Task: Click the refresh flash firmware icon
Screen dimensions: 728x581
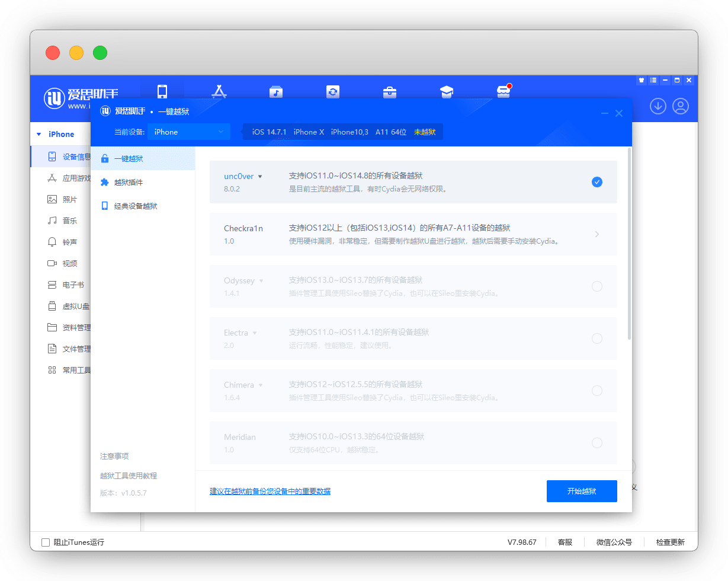Action: click(x=332, y=92)
